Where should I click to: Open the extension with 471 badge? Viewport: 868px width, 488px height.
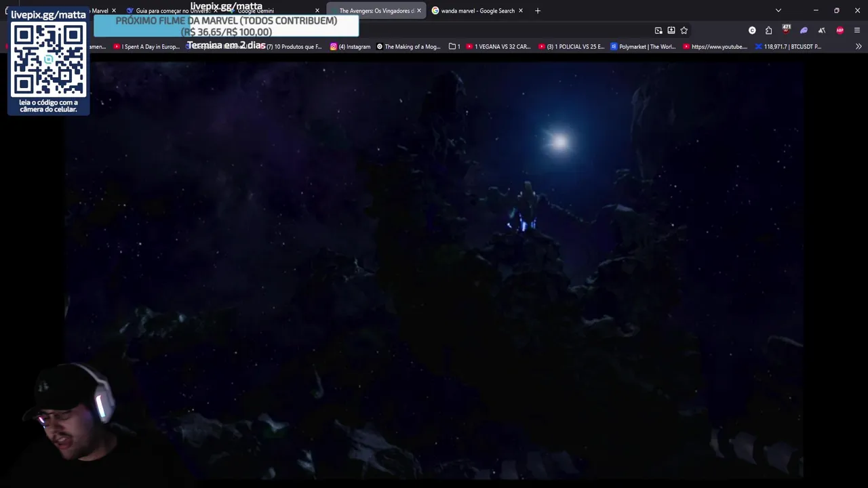(x=786, y=30)
